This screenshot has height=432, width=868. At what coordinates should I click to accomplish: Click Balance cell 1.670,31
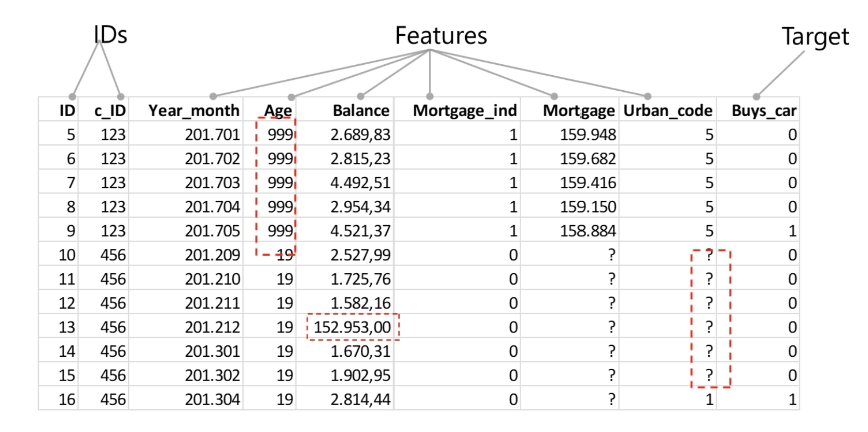tap(360, 352)
